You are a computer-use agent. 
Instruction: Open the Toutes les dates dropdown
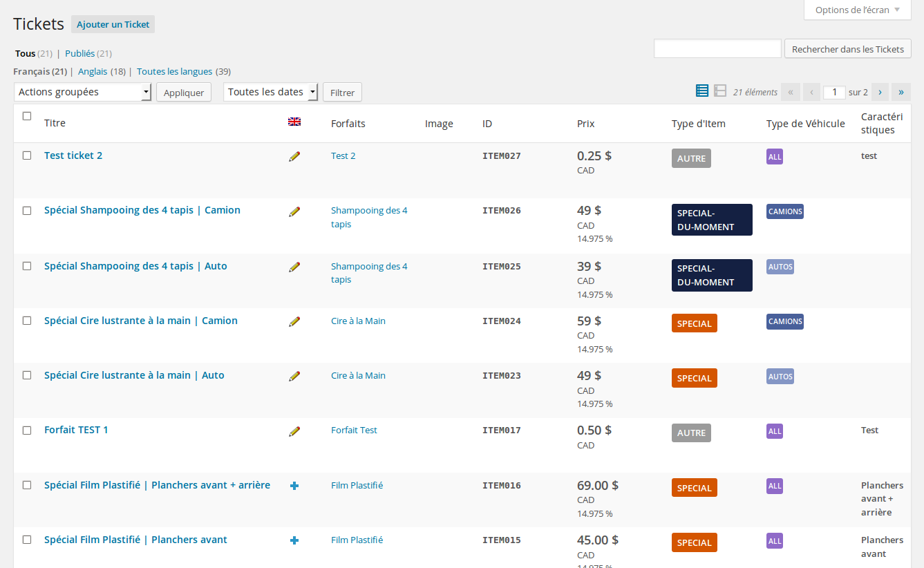(270, 91)
